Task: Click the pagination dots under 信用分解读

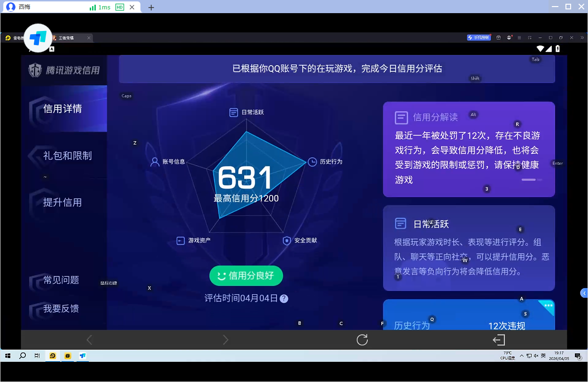Action: (531, 179)
